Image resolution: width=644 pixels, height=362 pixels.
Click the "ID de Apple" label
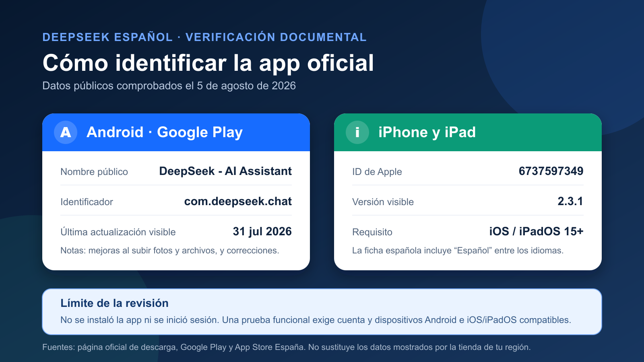(x=377, y=172)
